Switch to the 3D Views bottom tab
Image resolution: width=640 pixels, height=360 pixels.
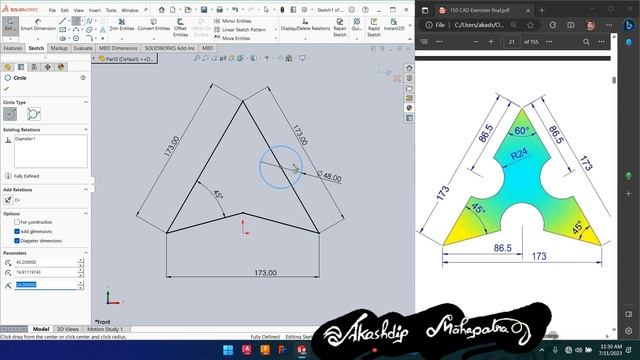[x=68, y=329]
